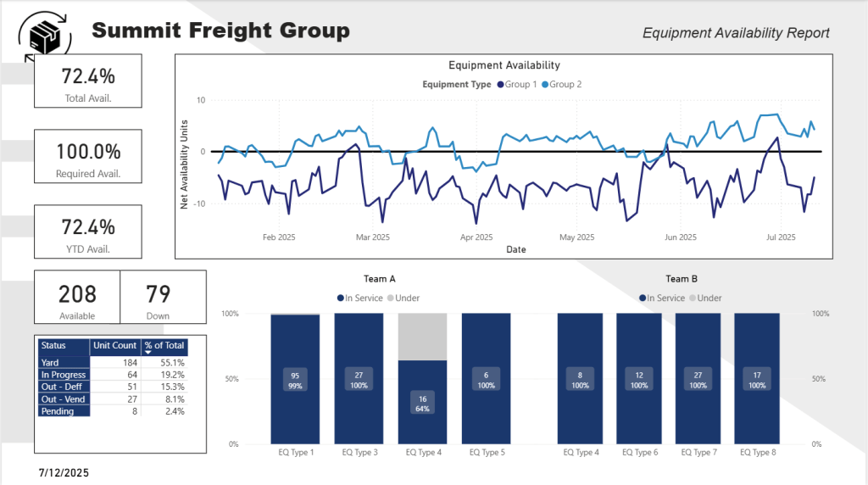Click the Total Avail. 72.4% card
The width and height of the screenshot is (868, 485).
point(88,82)
